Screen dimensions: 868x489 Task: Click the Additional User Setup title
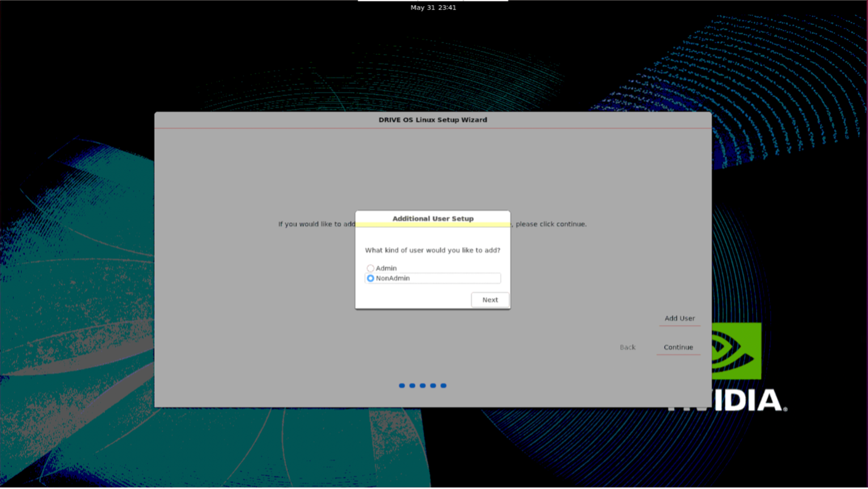(x=433, y=218)
